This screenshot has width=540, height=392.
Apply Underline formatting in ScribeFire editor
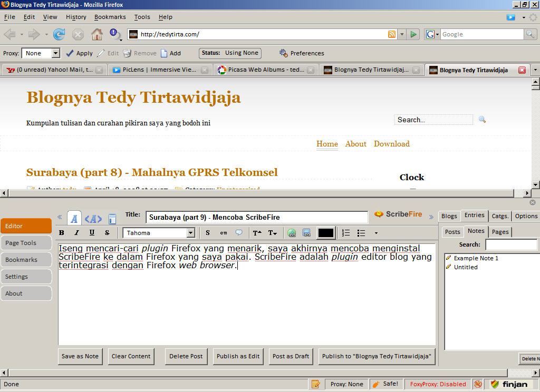pyautogui.click(x=92, y=233)
